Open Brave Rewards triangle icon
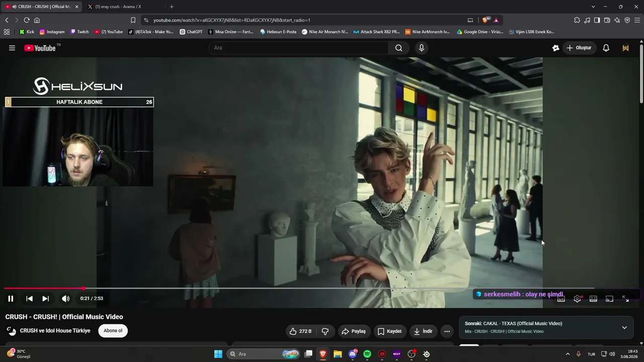This screenshot has width=644, height=362. coord(496,20)
